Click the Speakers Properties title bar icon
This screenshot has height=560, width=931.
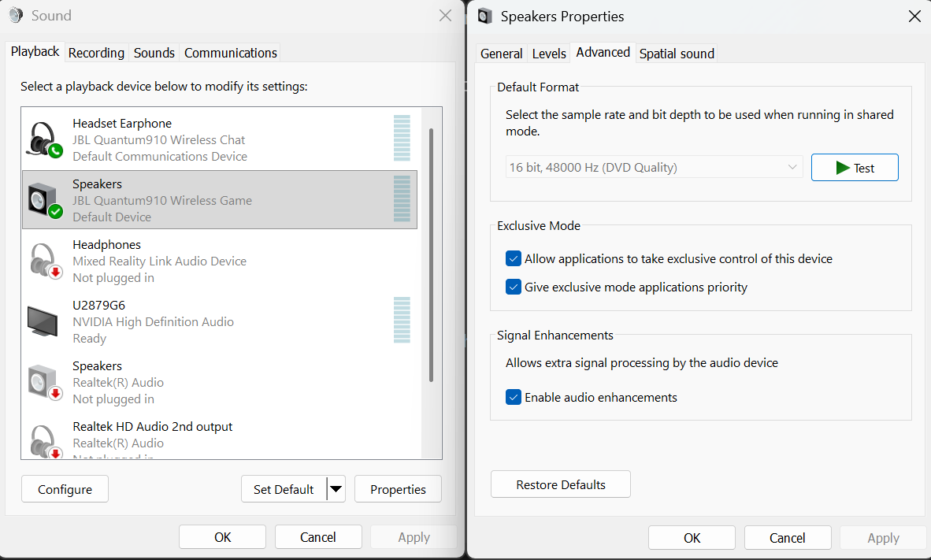click(484, 16)
